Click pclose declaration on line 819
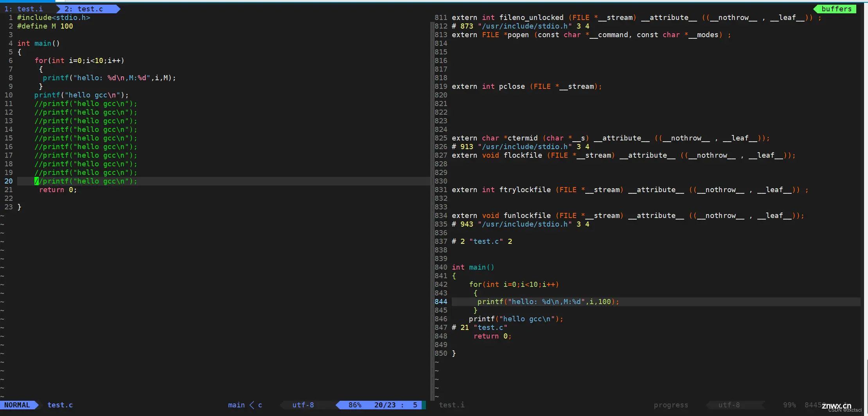 pos(527,86)
